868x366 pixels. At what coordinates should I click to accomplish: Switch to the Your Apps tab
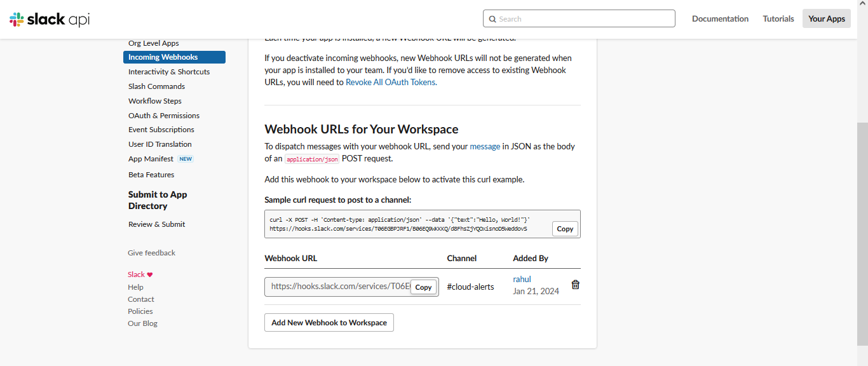point(826,18)
